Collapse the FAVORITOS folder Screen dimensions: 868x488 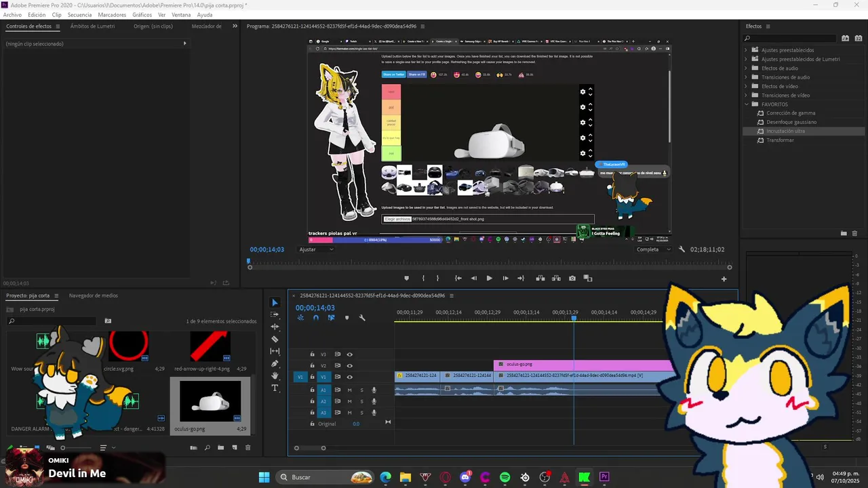(x=746, y=104)
